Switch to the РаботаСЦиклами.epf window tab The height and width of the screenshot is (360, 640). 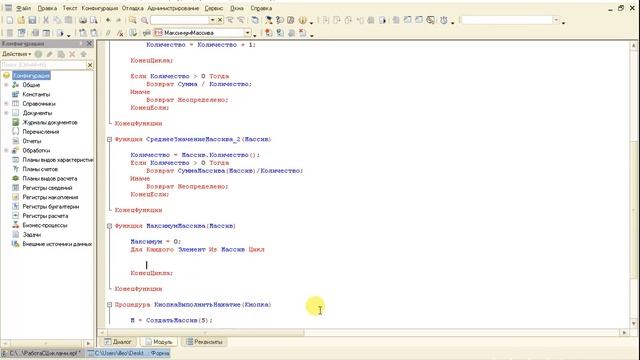41,353
